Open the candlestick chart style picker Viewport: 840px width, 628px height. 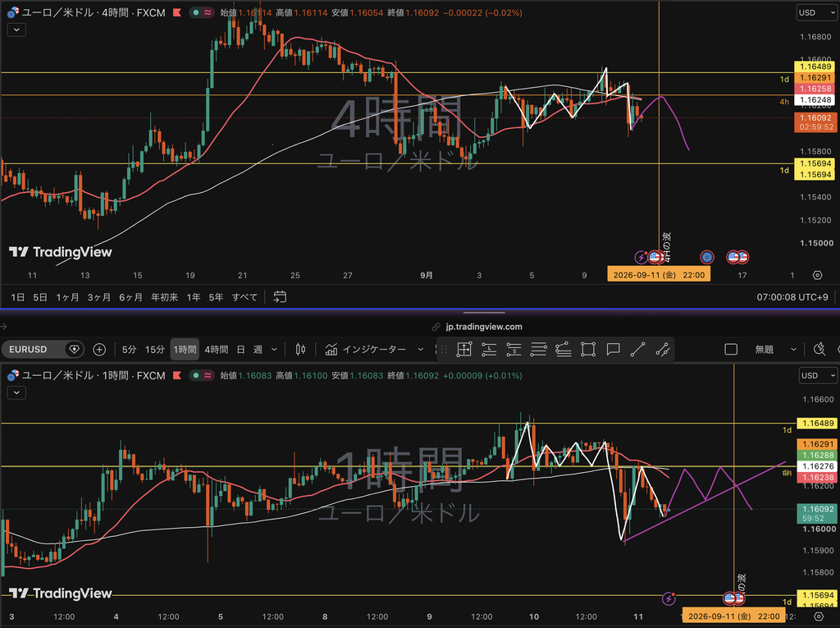pyautogui.click(x=300, y=350)
